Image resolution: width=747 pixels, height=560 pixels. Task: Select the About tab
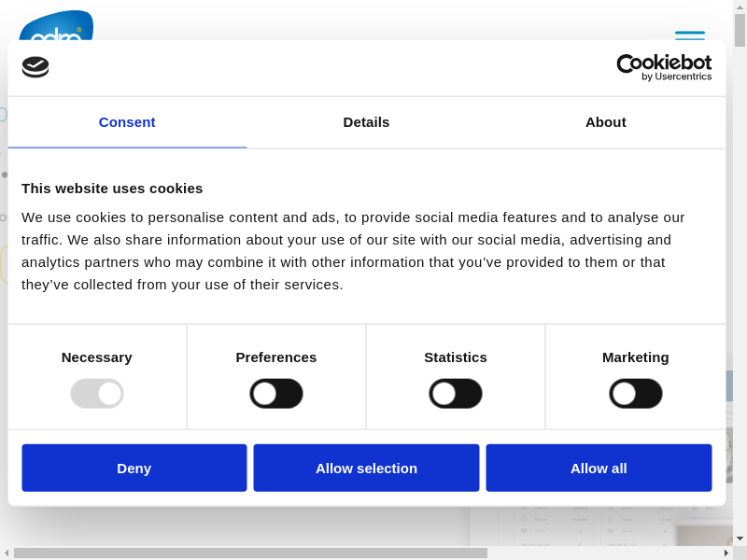click(x=605, y=122)
